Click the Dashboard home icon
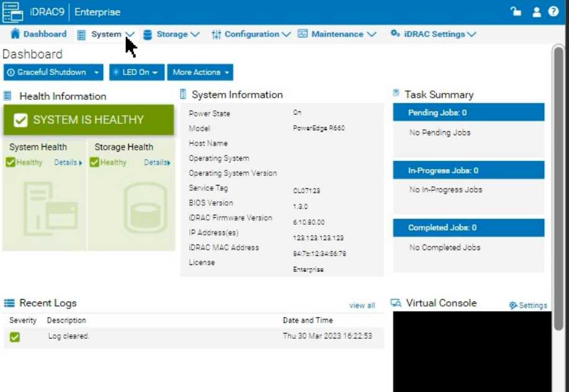This screenshot has width=569, height=392. pyautogui.click(x=15, y=34)
